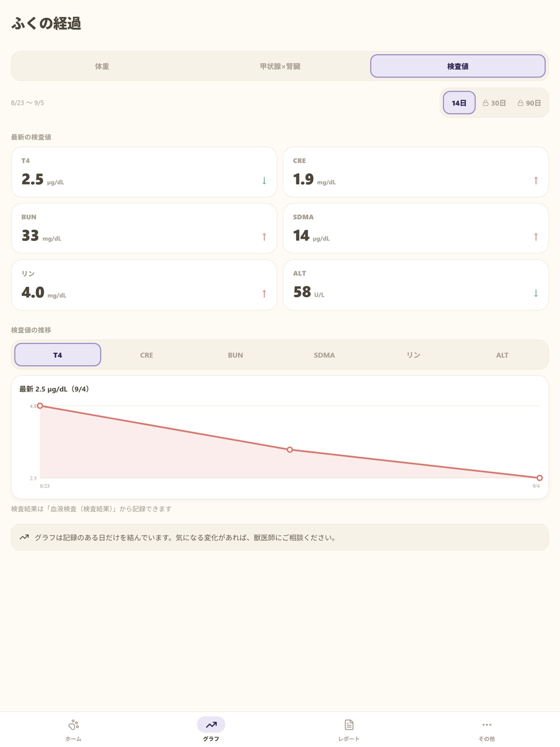Screen dimensions: 560x747
Task: Switch to the 甲状腺×腎臓 tab
Action: coord(280,66)
